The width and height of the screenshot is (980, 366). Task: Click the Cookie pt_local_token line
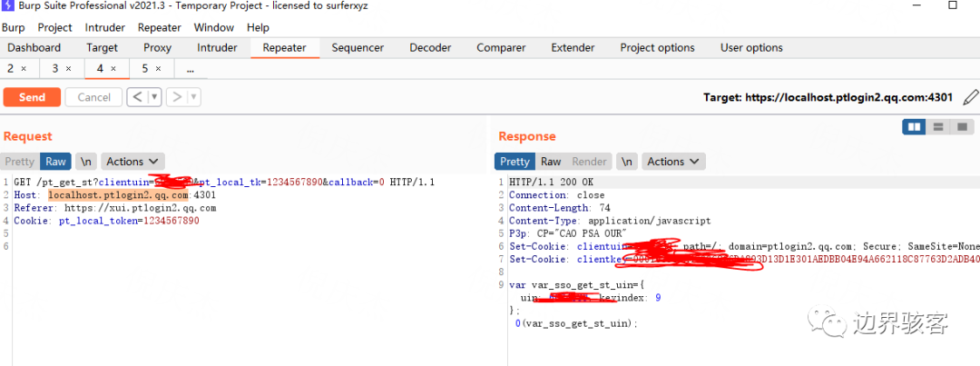(106, 221)
